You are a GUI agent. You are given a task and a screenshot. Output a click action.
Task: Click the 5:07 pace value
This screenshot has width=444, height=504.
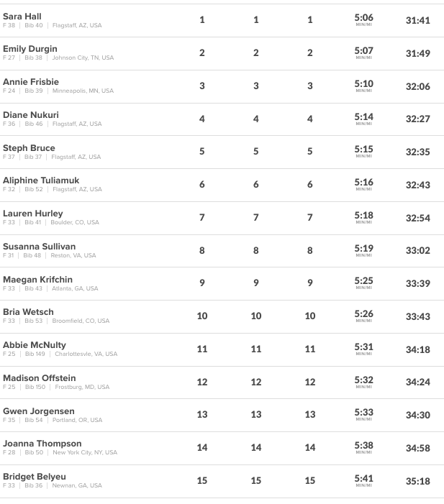[x=364, y=51]
